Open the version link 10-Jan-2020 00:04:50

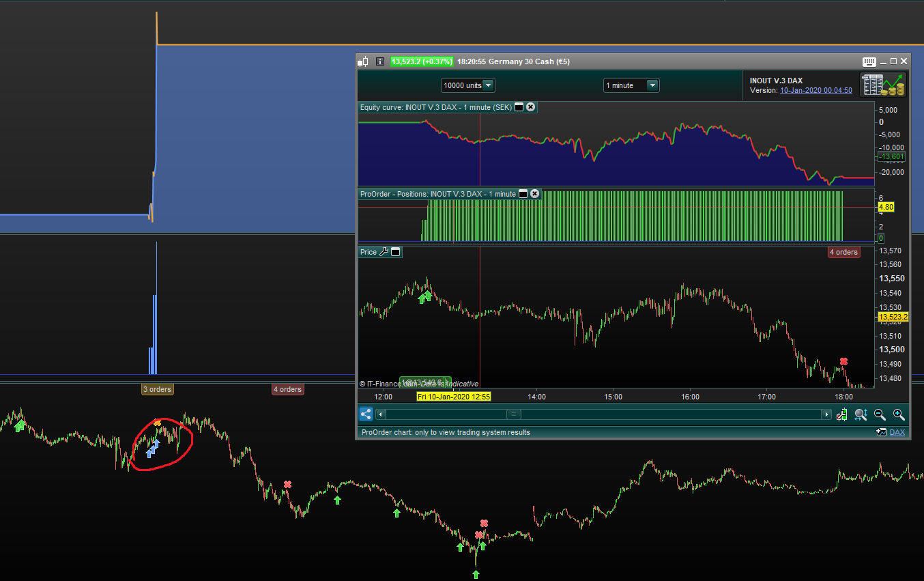[815, 90]
